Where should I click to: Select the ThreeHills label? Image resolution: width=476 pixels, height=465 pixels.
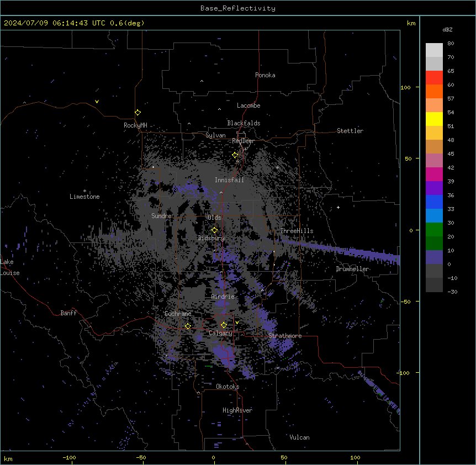(297, 231)
